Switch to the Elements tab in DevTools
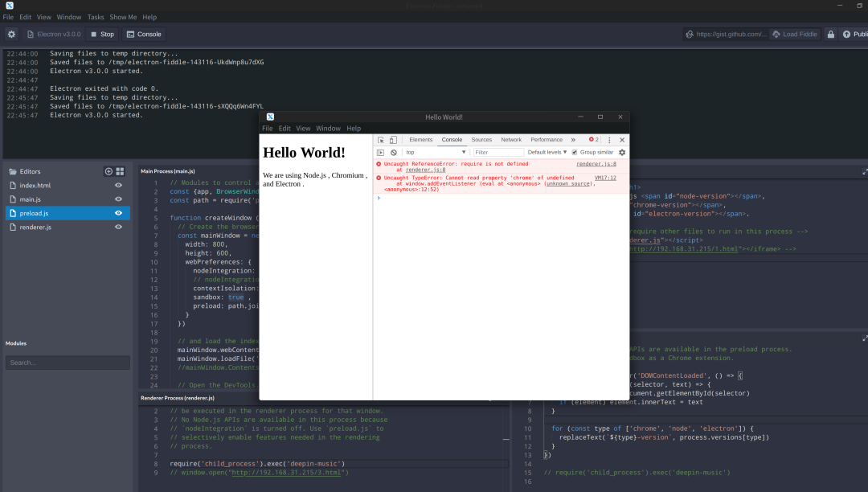The height and width of the screenshot is (492, 868). pyautogui.click(x=420, y=140)
